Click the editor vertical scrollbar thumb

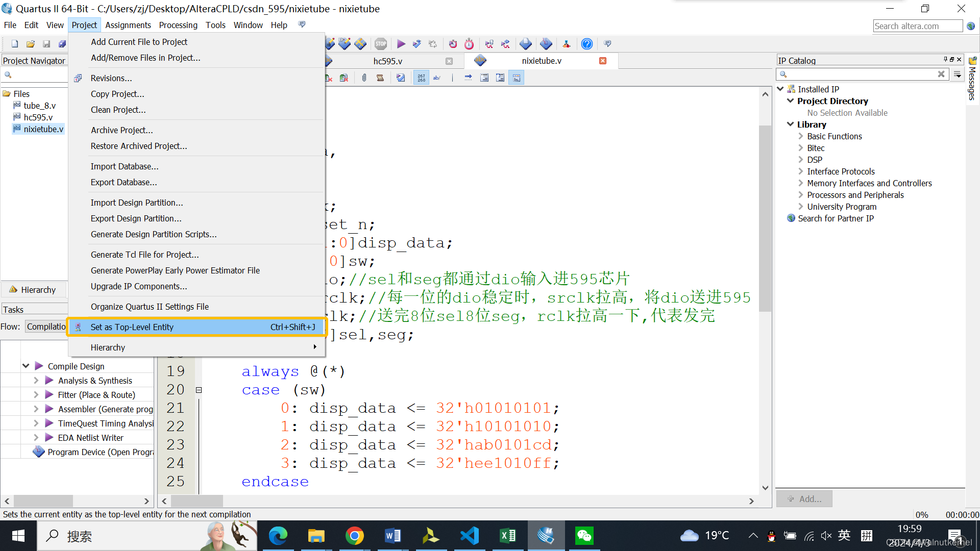765,219
